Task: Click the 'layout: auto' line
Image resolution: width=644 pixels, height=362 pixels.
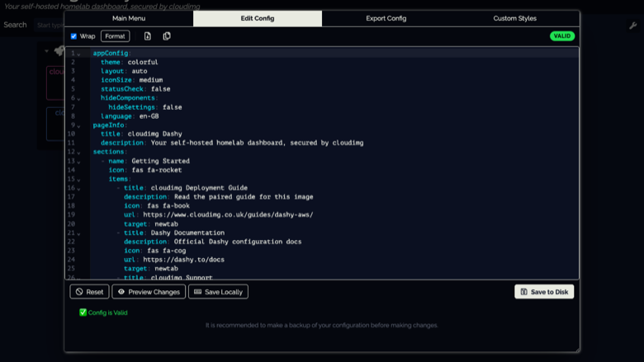Action: coord(124,72)
